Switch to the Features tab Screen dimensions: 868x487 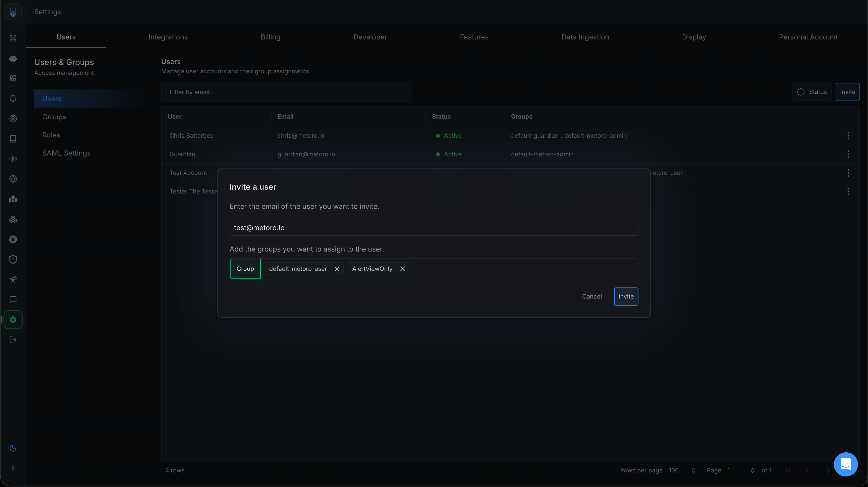474,37
